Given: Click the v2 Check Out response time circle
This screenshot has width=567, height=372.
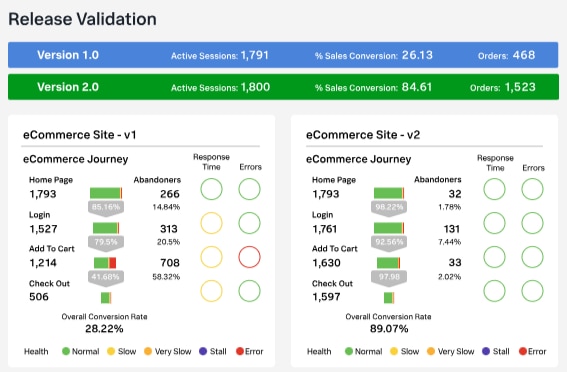Looking at the screenshot, I should coord(494,291).
